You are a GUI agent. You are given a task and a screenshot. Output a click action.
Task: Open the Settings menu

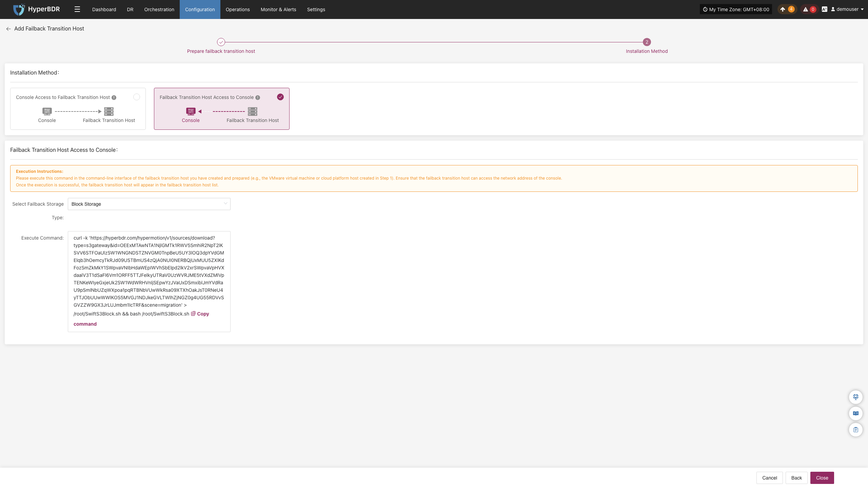316,9
